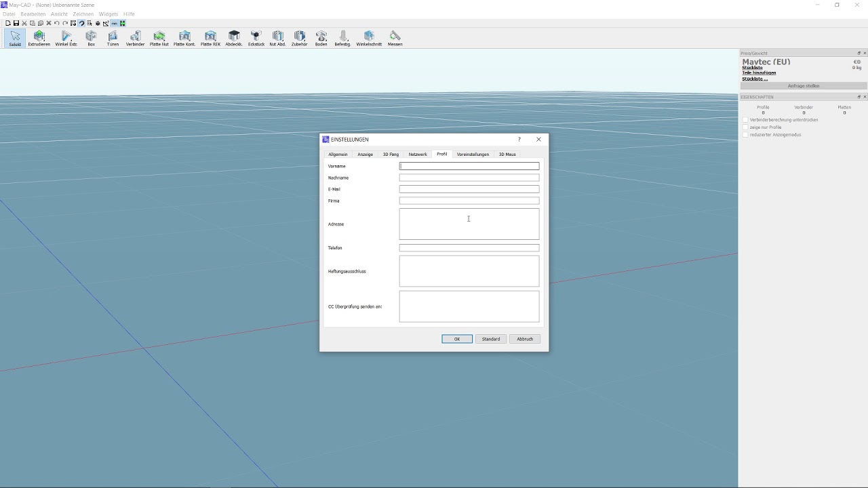
Task: Pick the Verbinder tool
Action: pyautogui.click(x=135, y=39)
